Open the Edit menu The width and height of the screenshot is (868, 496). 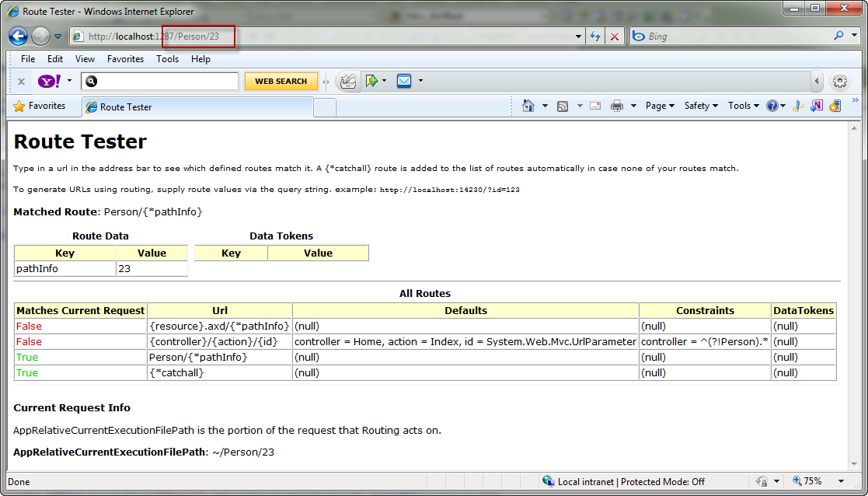pyautogui.click(x=55, y=58)
